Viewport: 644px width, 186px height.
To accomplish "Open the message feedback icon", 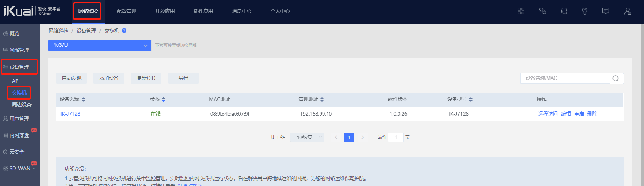I will tap(606, 11).
